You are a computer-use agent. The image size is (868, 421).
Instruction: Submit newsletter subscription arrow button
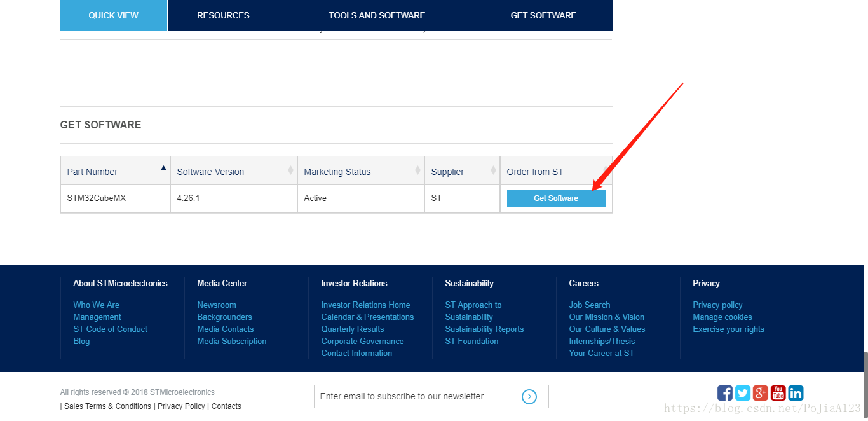(x=529, y=397)
